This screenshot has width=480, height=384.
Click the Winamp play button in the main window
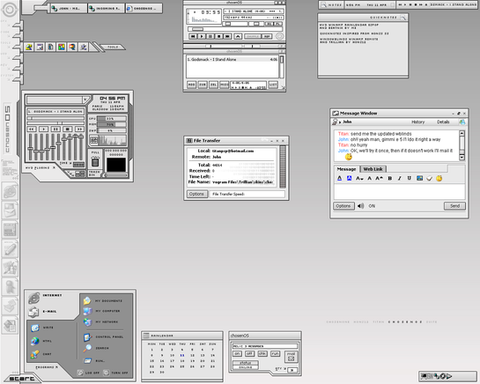tap(202, 36)
